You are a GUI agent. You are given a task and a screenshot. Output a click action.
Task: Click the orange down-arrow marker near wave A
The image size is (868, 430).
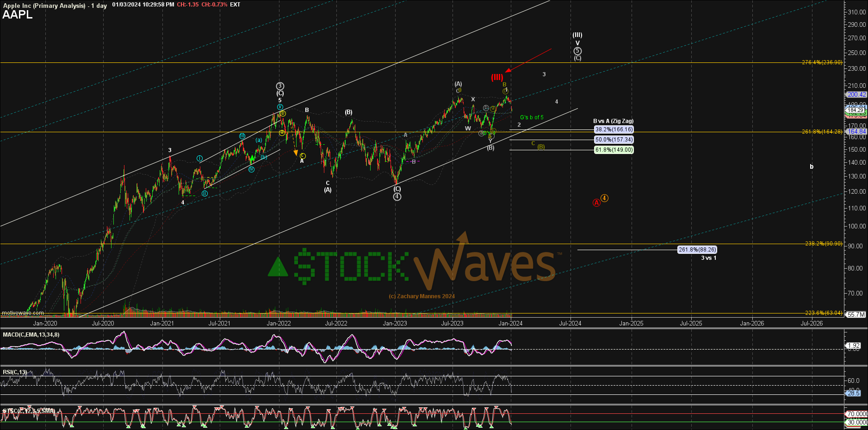pyautogui.click(x=296, y=152)
